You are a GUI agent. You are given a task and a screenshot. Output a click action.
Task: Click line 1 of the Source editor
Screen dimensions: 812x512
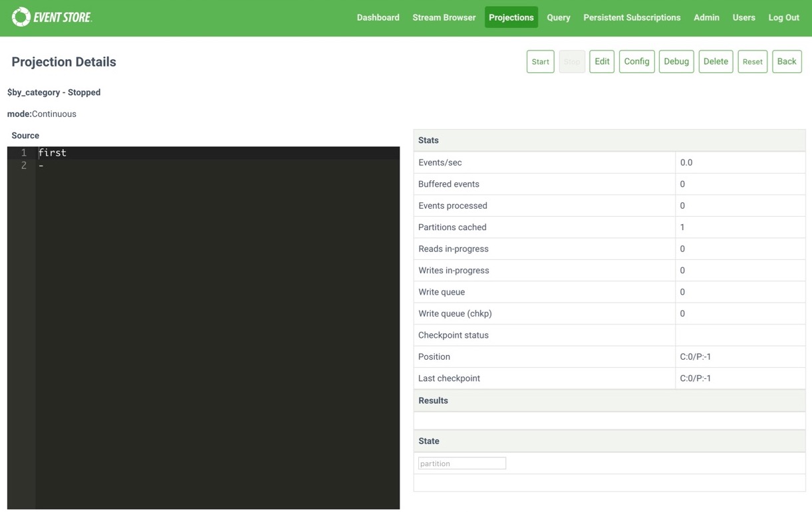pyautogui.click(x=53, y=152)
